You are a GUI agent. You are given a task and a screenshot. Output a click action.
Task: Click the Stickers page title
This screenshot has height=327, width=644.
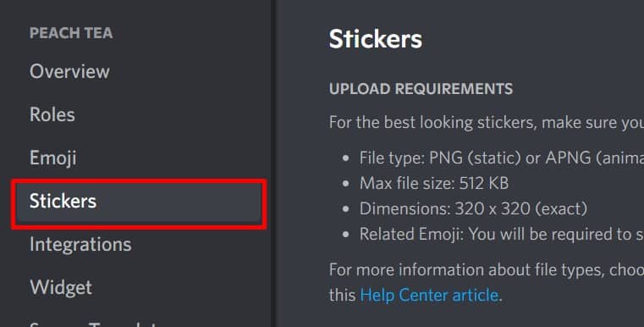coord(376,39)
